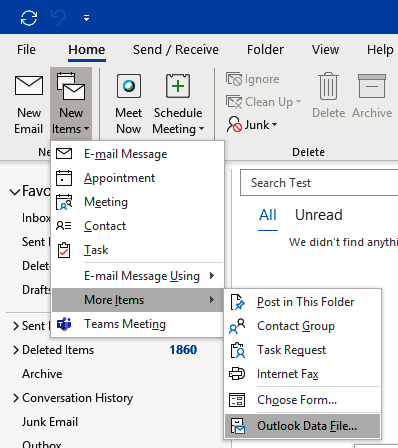The image size is (398, 448).
Task: Open the View ribbon tab
Action: [325, 50]
